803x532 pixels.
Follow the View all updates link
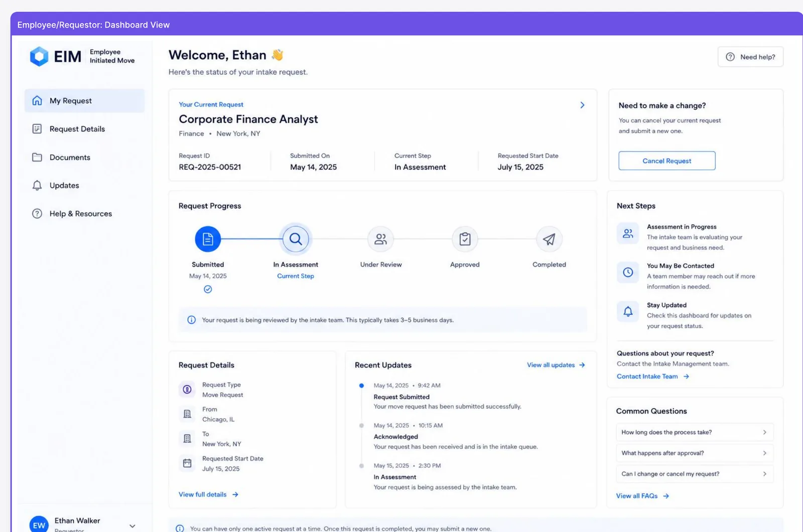click(x=556, y=365)
